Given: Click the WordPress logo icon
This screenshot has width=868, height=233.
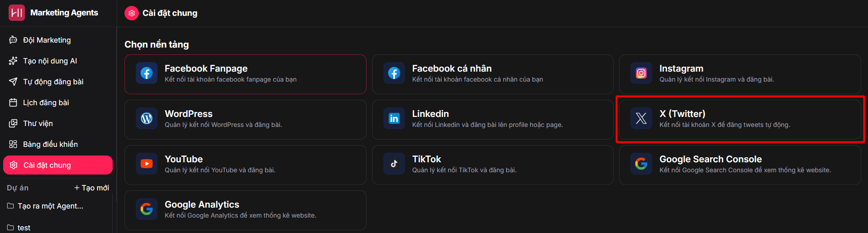Looking at the screenshot, I should pos(147,119).
